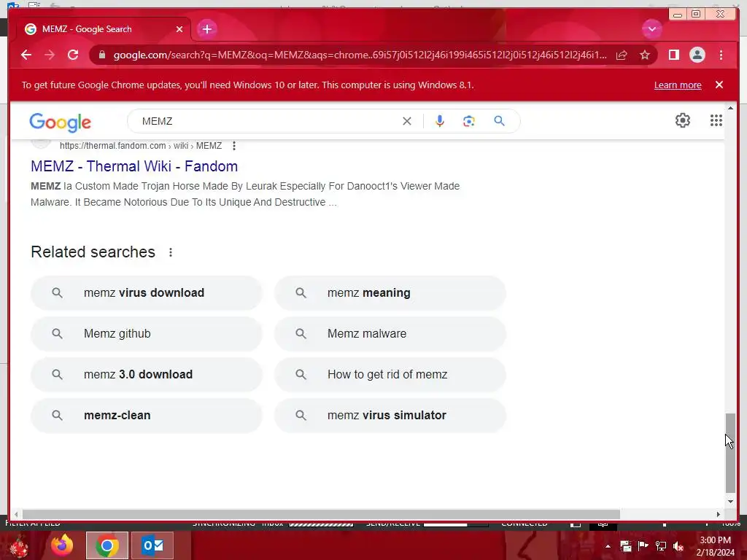Search by image with camera icon
Screen dimensions: 747x560
(469, 121)
